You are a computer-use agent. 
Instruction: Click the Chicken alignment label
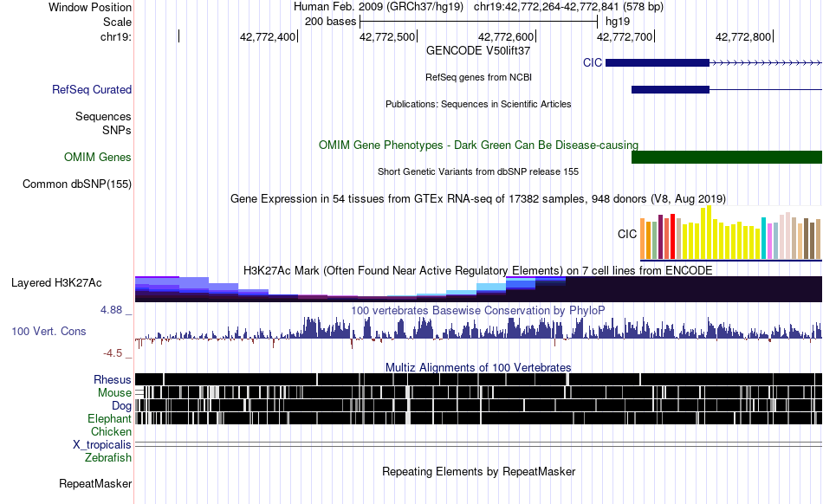111,431
